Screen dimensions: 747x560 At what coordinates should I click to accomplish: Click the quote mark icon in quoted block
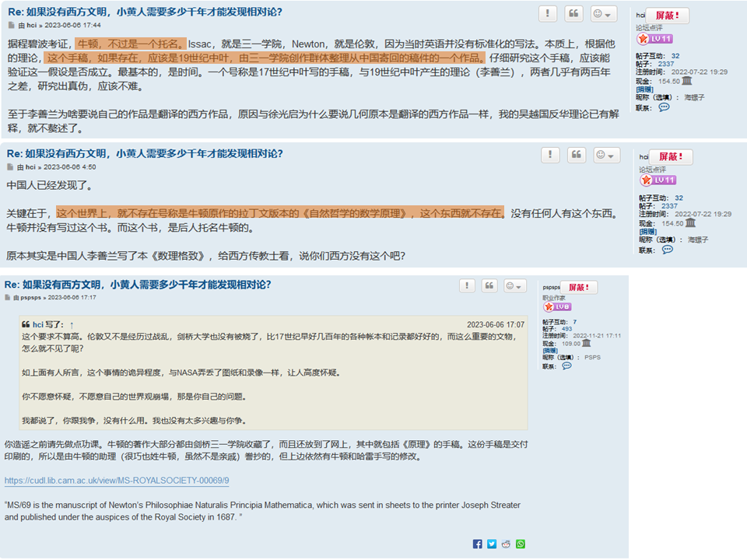click(26, 324)
